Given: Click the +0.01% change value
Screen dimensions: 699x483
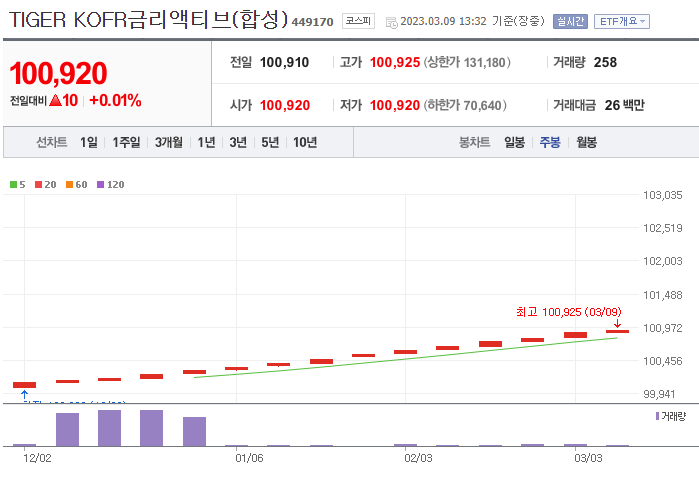Looking at the screenshot, I should (115, 100).
